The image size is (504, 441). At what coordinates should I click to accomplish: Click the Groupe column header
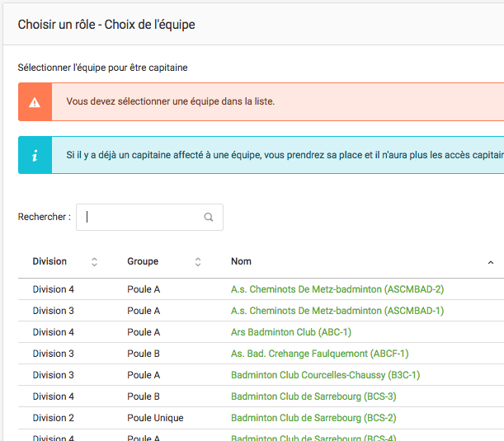tap(143, 261)
